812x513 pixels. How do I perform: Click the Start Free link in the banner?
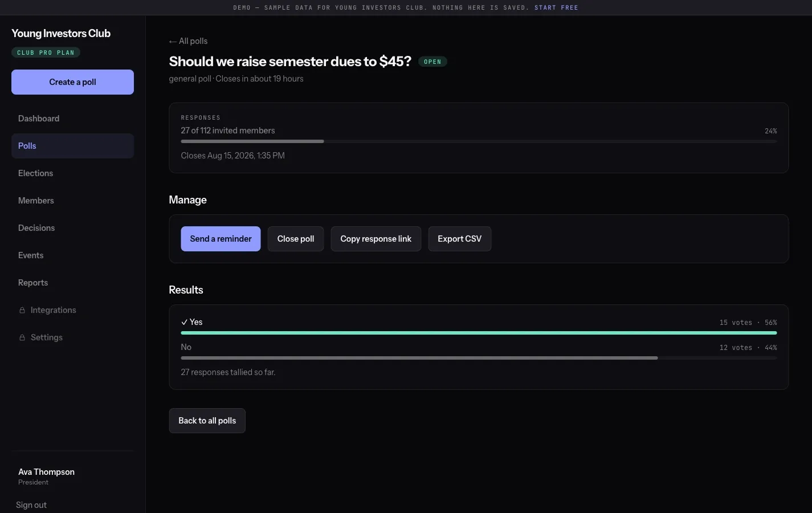click(x=556, y=7)
